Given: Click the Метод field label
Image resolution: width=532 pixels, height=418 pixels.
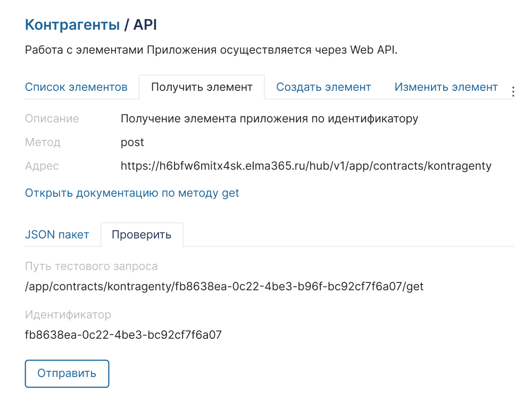Looking at the screenshot, I should [x=43, y=143].
